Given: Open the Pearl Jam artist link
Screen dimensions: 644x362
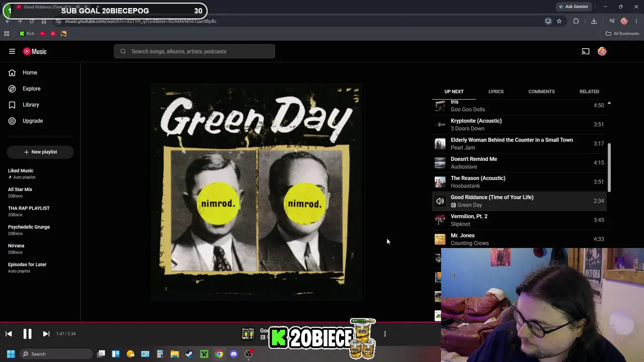Looking at the screenshot, I should click(x=463, y=147).
